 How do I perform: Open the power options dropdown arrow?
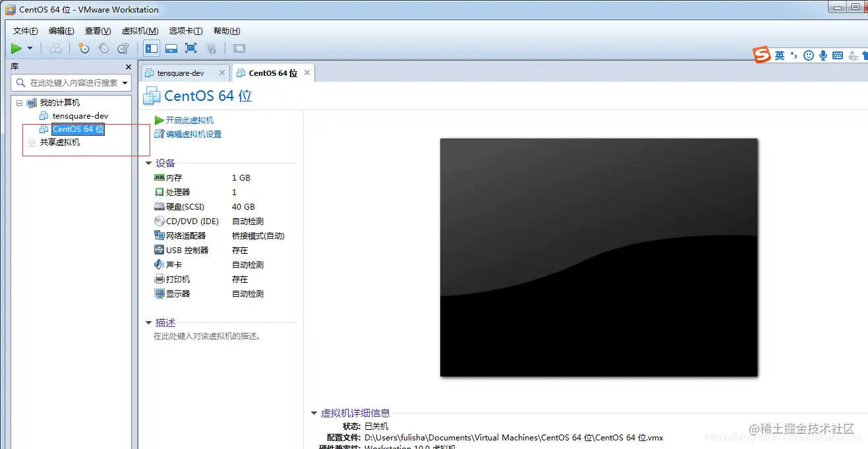click(30, 48)
